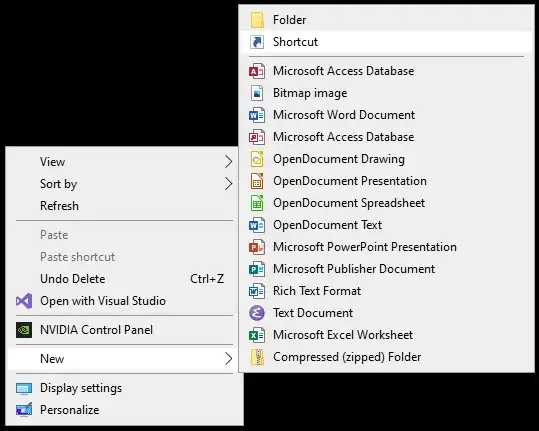Click the OpenDocument Text icon
Image resolution: width=539 pixels, height=431 pixels.
pyautogui.click(x=257, y=225)
